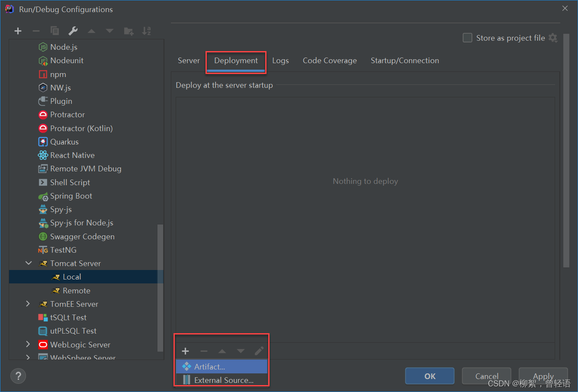The image size is (578, 392).
Task: Click the Spring Boot leaf icon
Action: [43, 196]
